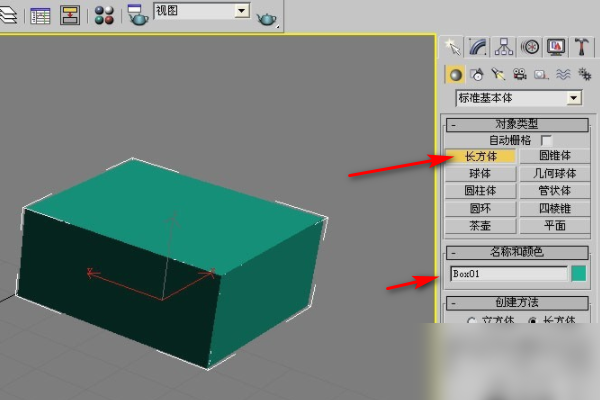
Task: Click the 管状体 button
Action: (555, 191)
